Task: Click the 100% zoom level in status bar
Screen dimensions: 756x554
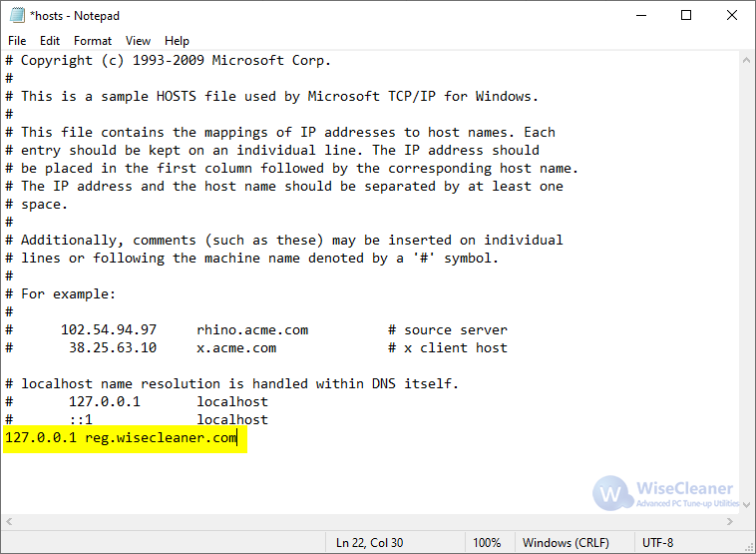Action: [487, 543]
